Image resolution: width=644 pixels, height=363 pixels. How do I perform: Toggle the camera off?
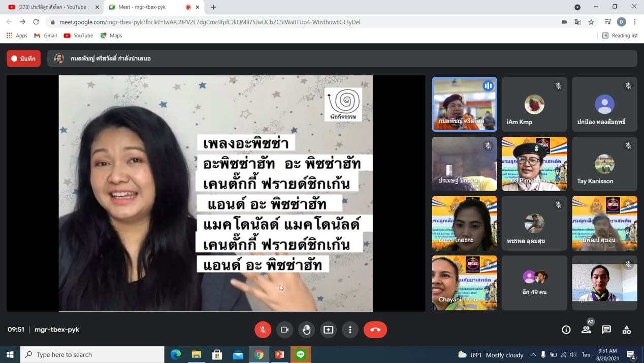284,329
